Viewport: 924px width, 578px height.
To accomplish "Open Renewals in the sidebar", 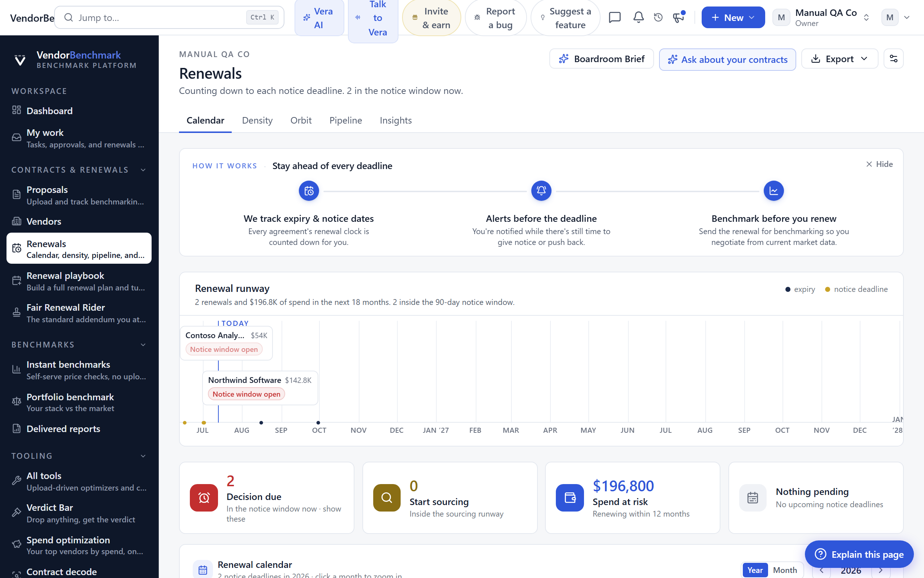I will click(79, 249).
